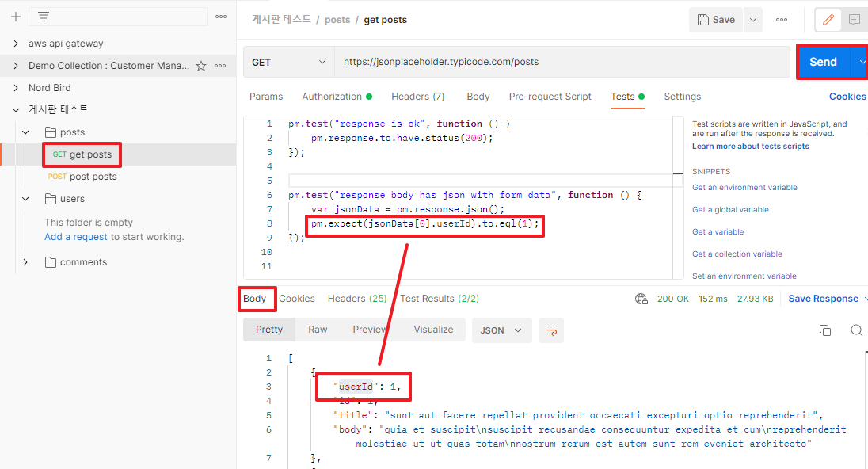Viewport: 868px width, 469px height.
Task: Click the comments folder icon
Action: (x=51, y=262)
